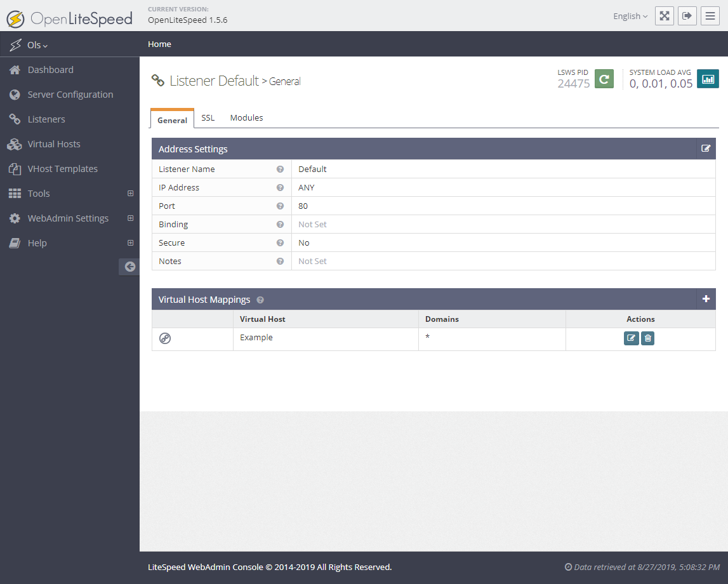
Task: Click the LSWS PID number 24475
Action: (x=573, y=84)
